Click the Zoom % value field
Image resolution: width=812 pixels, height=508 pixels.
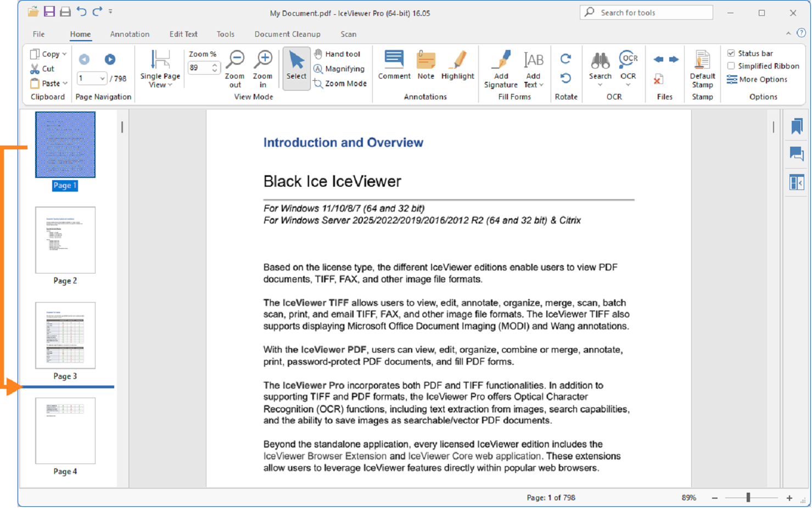pyautogui.click(x=199, y=68)
